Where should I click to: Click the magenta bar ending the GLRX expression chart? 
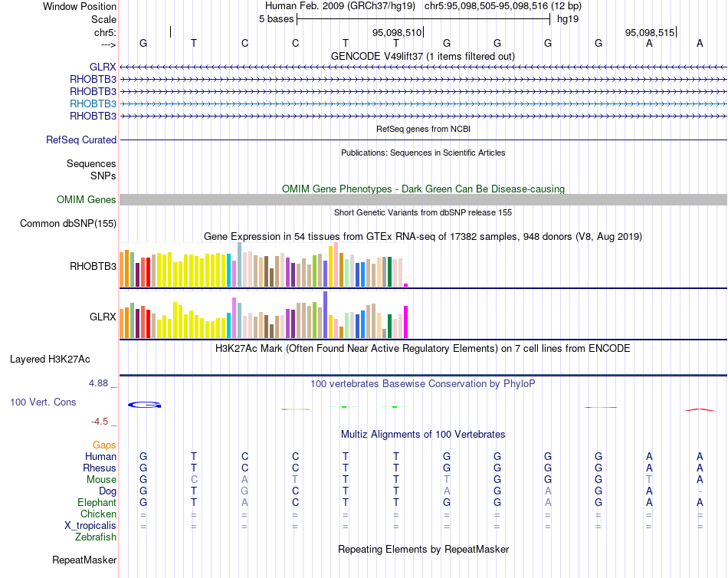click(406, 321)
